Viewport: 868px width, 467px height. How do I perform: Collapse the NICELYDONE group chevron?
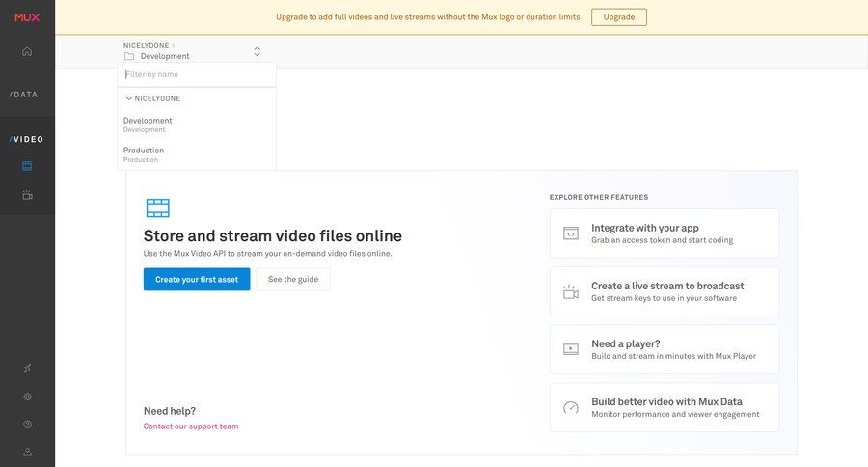129,98
